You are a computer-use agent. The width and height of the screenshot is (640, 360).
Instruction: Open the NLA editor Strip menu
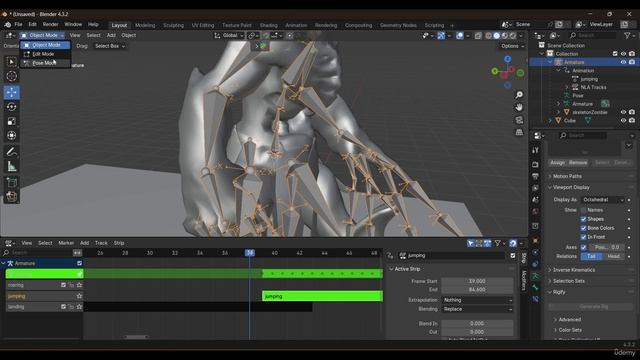119,243
